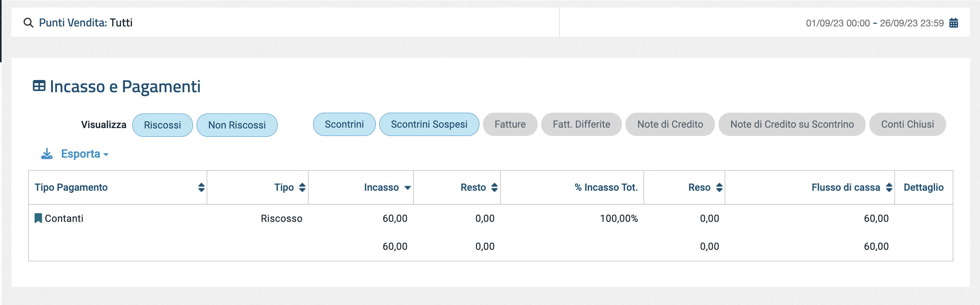Expand the Esporta dropdown menu
This screenshot has width=980, height=305.
tap(85, 154)
